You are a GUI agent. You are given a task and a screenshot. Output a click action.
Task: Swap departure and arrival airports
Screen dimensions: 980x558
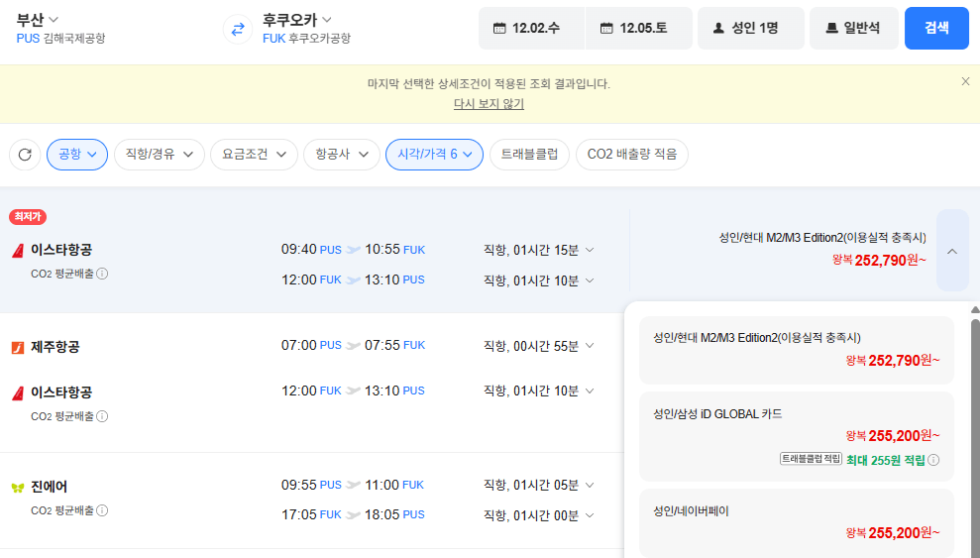point(238,30)
